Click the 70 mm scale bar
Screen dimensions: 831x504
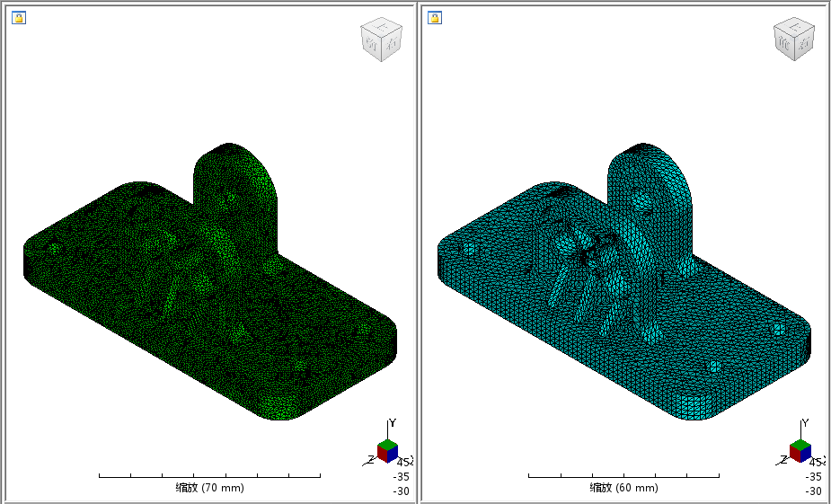[209, 476]
